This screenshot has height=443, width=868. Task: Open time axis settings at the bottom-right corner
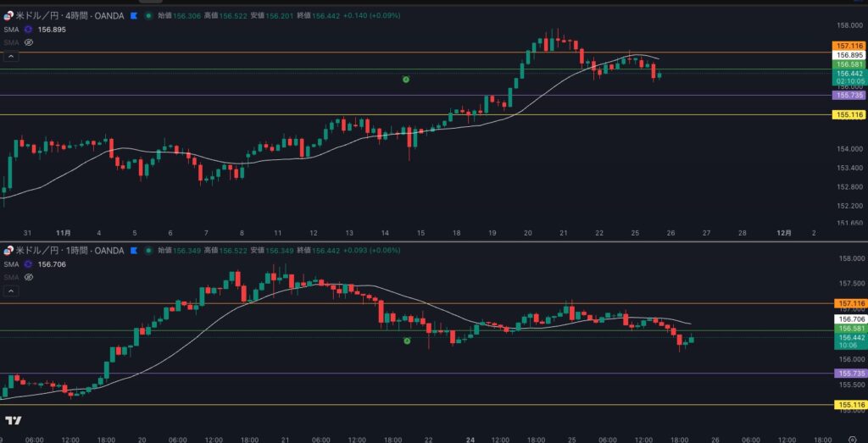click(x=852, y=439)
